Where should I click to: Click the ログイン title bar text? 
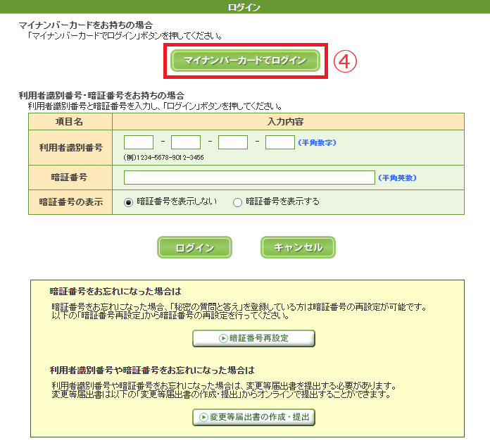click(x=244, y=7)
